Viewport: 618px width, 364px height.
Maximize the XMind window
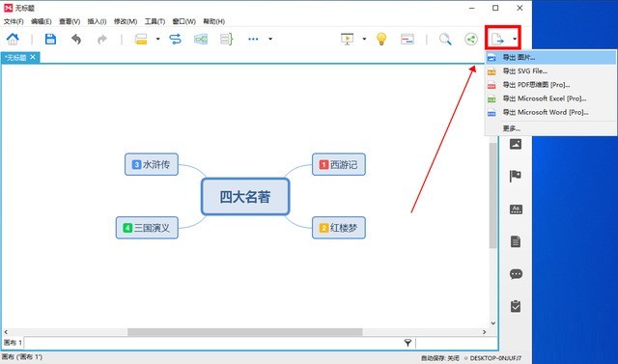pos(495,8)
